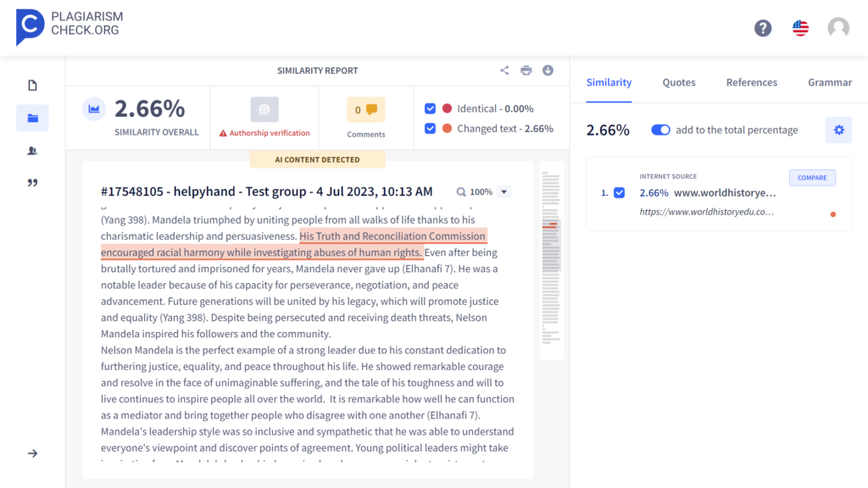Screen dimensions: 868x488
Task: Open the References tab
Action: pos(751,82)
